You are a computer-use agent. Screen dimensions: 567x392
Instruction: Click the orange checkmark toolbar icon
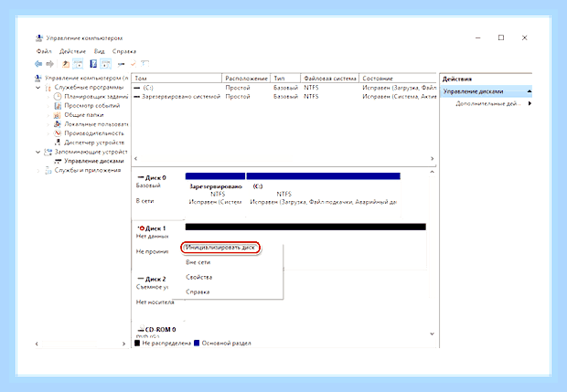tap(134, 64)
